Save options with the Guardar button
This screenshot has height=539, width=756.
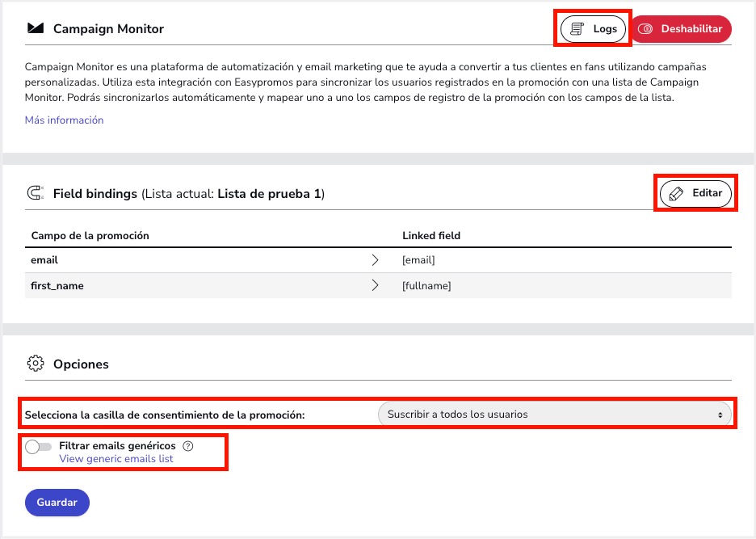click(57, 503)
